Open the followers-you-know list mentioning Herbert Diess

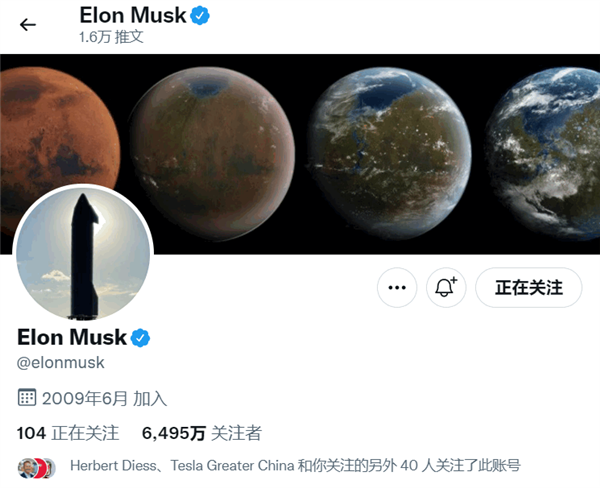point(295,466)
